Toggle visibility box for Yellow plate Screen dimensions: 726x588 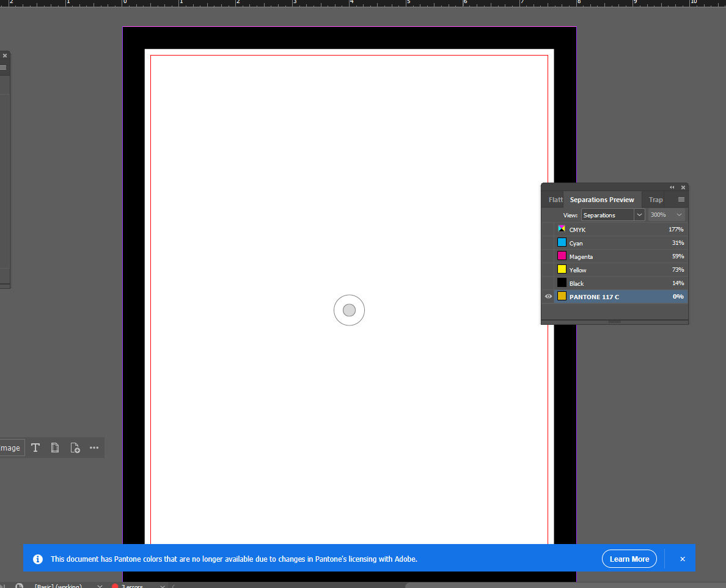[548, 270]
